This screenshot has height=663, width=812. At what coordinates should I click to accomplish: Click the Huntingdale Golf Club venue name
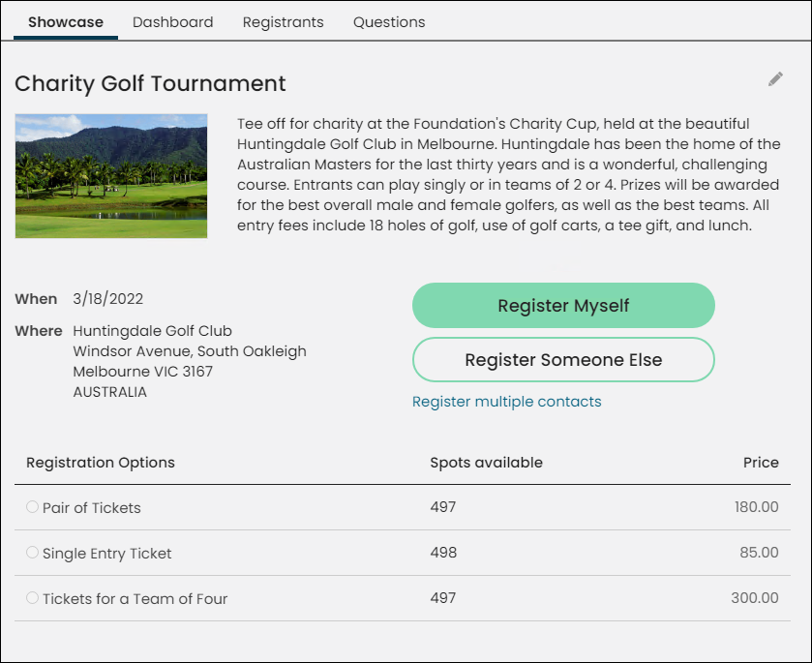coord(152,331)
